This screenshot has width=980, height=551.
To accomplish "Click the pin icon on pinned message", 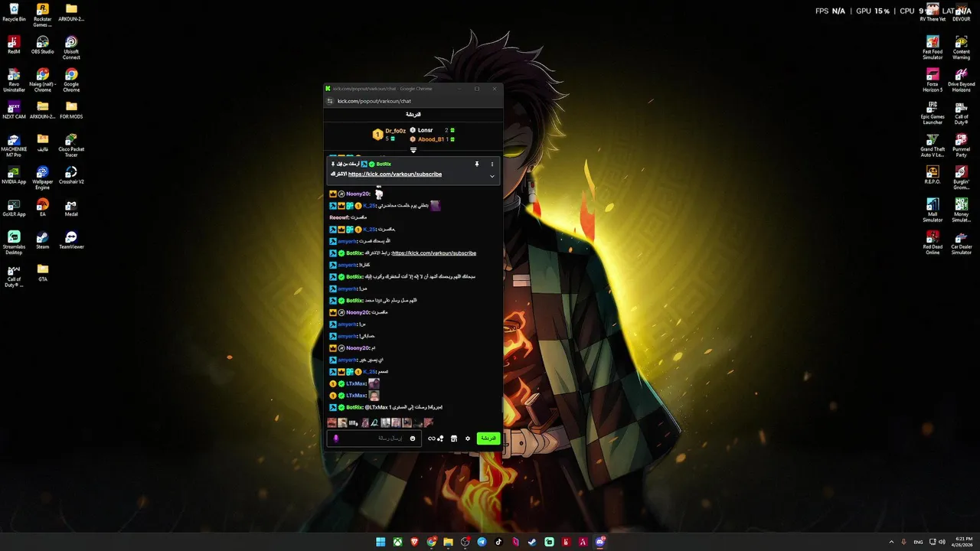I will [476, 164].
